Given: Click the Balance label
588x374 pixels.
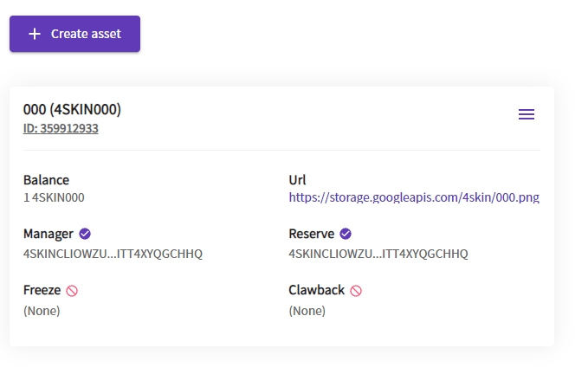Looking at the screenshot, I should pos(46,181).
